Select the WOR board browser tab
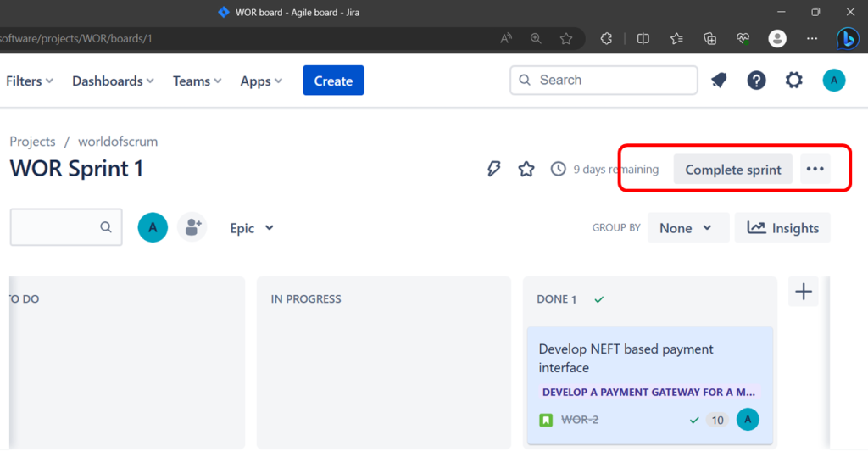Image resolution: width=868 pixels, height=474 pixels. [x=288, y=12]
